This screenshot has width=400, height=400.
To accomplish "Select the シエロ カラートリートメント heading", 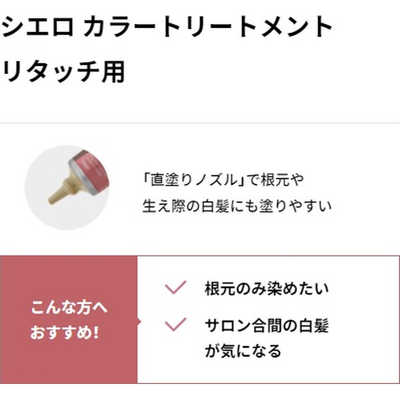I will click(167, 27).
